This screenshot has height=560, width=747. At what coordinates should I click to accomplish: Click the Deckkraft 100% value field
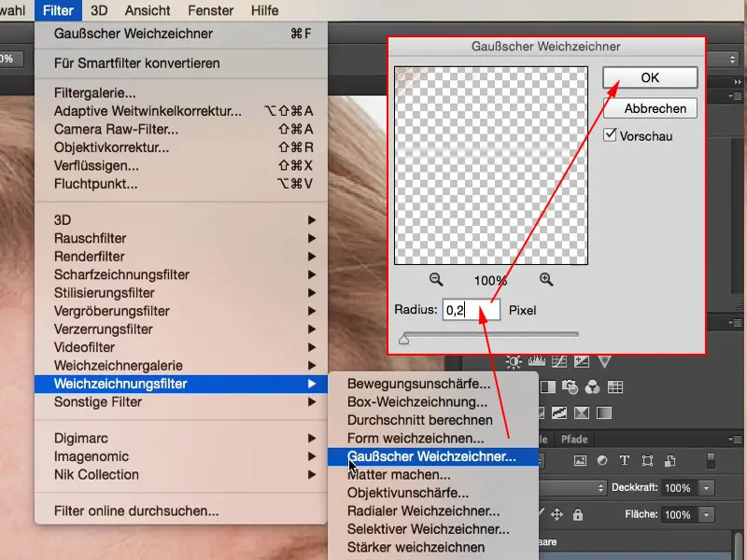tap(678, 487)
